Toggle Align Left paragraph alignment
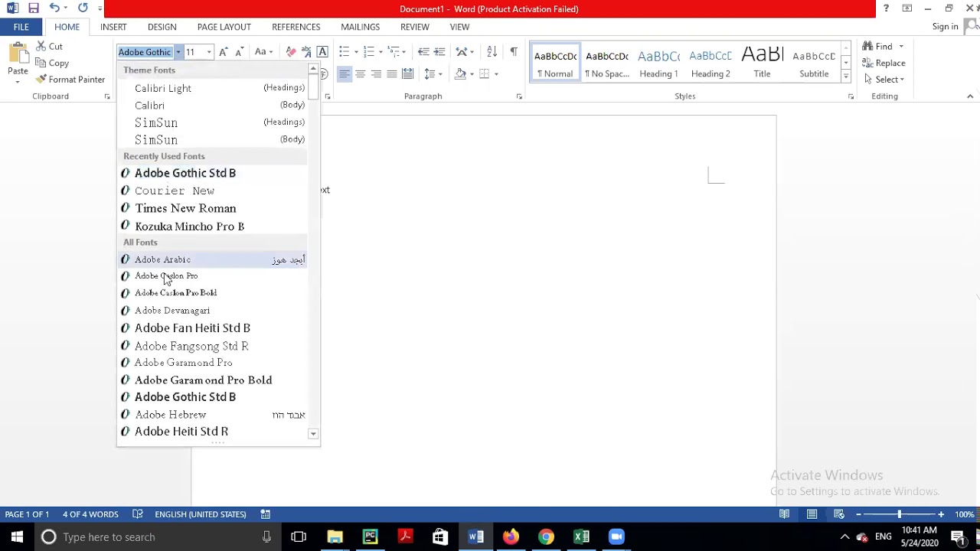This screenshot has width=980, height=551. point(344,74)
